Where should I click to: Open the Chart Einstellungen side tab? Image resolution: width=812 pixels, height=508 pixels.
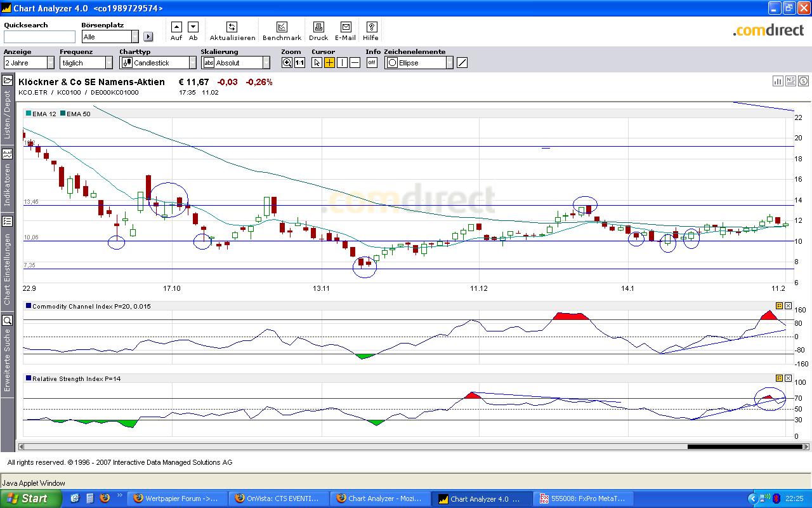tap(8, 269)
